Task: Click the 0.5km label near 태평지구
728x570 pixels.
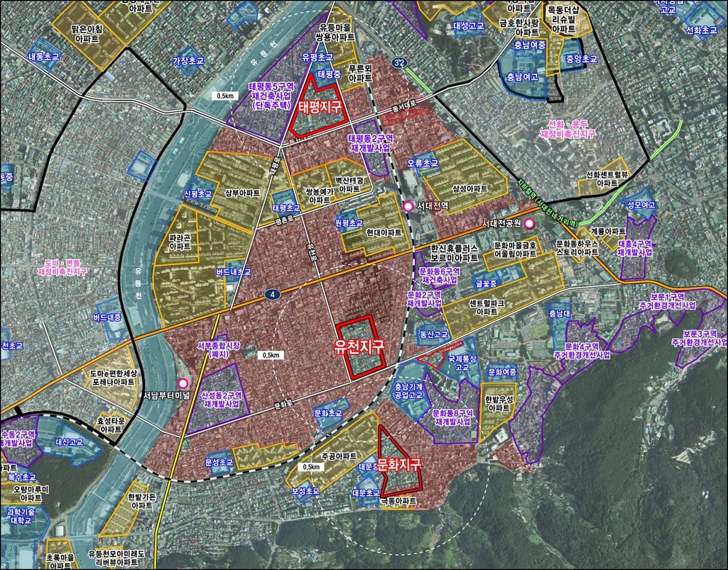Action: 225,96
